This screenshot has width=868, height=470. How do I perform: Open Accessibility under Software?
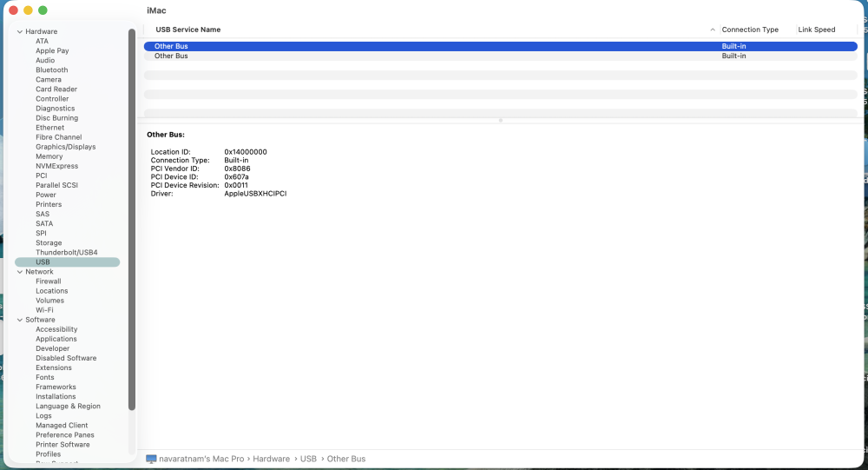pos(57,329)
